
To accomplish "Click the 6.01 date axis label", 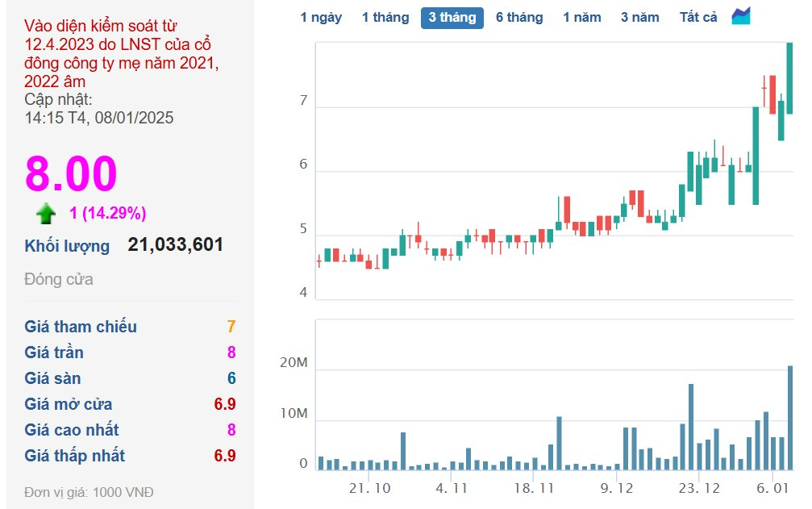I will 772,488.
